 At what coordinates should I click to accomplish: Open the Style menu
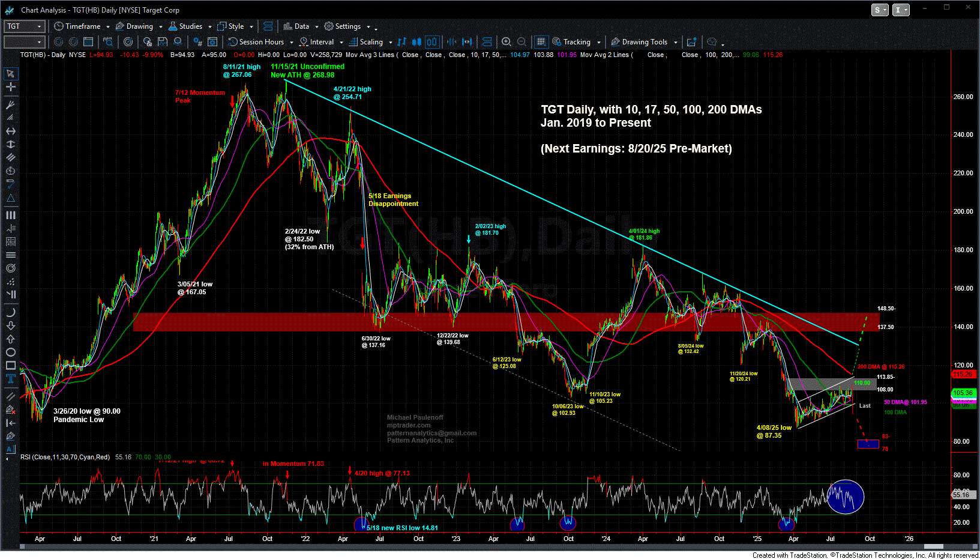231,26
